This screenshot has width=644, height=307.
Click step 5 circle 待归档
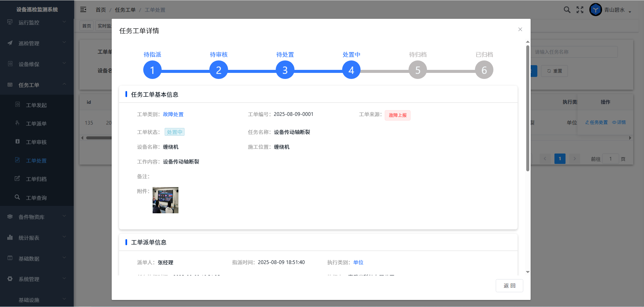418,70
